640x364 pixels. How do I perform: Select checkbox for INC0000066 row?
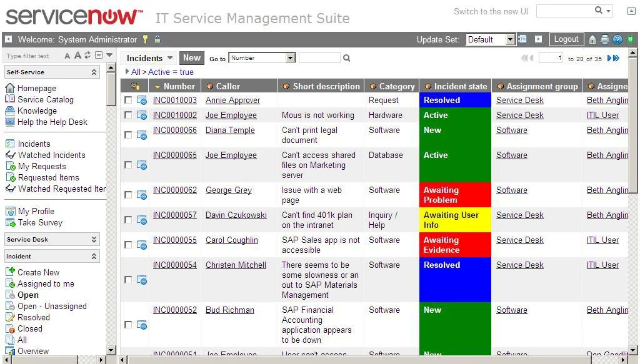128,135
